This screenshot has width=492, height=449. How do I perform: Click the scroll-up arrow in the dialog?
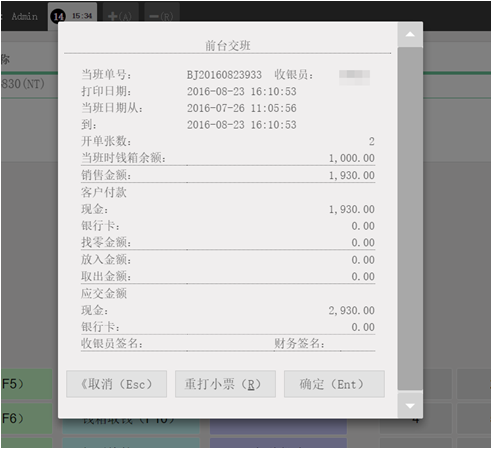pos(410,34)
